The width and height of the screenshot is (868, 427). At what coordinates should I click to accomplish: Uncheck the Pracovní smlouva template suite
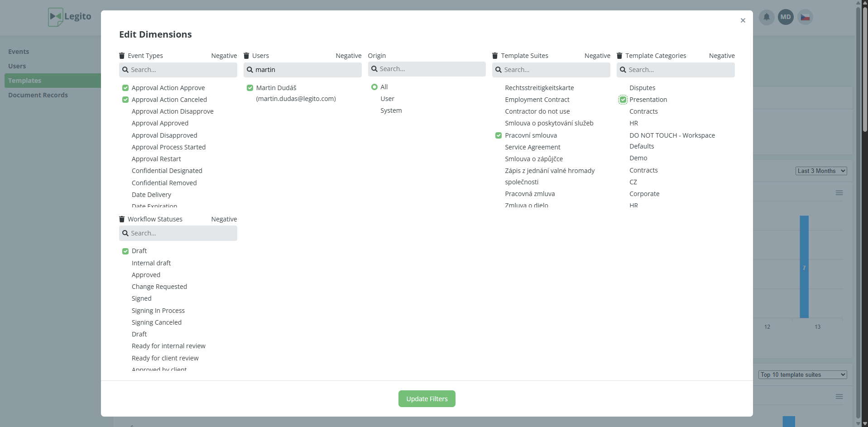tap(499, 135)
